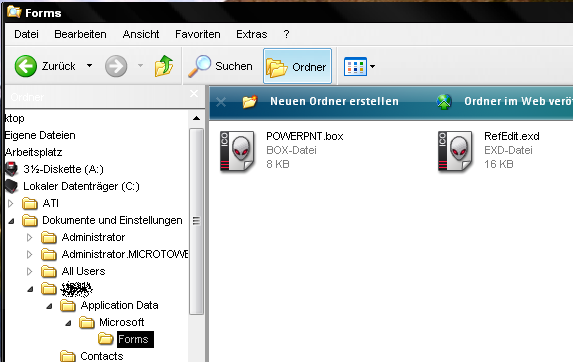Viewport: 573px width, 362px height.
Task: Click the scribbled-out user folder icon
Action: (x=48, y=288)
